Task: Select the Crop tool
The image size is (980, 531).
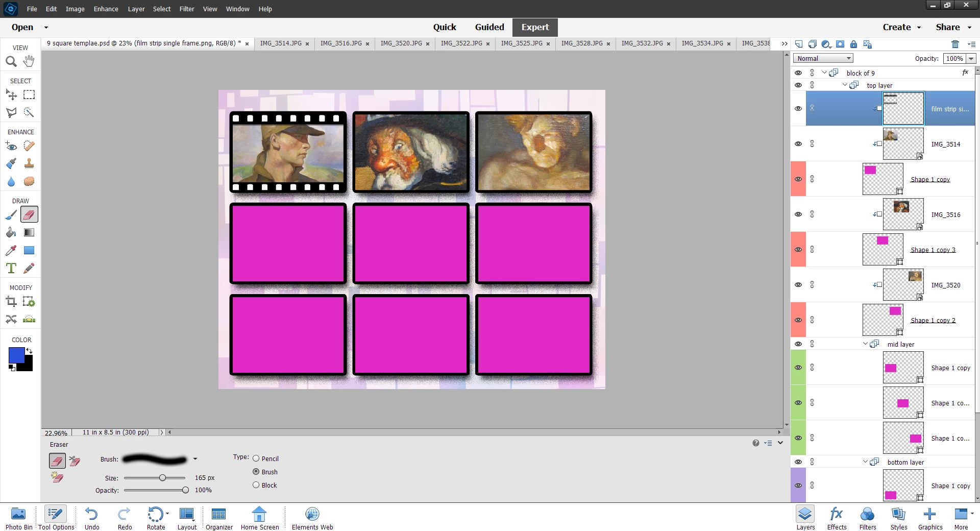Action: [11, 302]
